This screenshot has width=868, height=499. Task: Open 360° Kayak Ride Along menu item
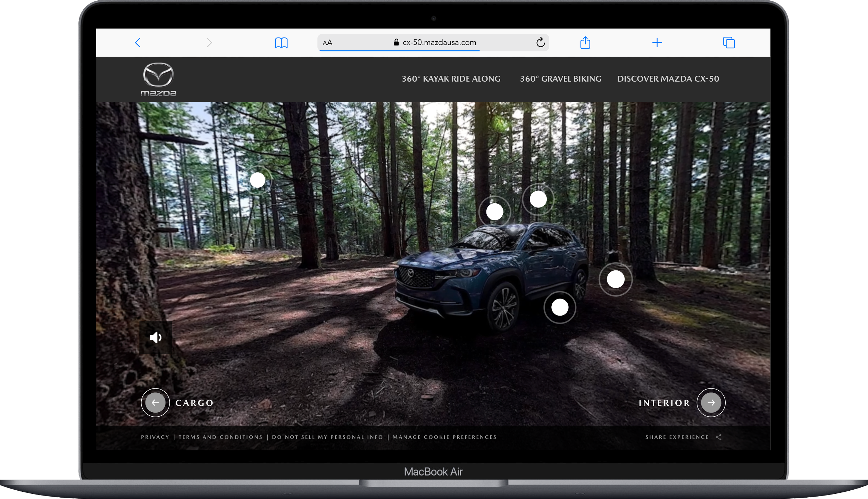[x=451, y=79]
